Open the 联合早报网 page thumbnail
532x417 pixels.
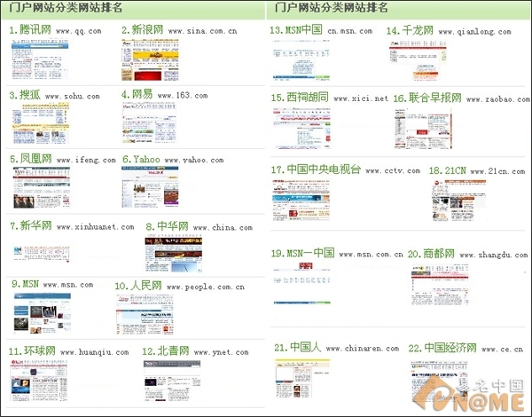[423, 129]
